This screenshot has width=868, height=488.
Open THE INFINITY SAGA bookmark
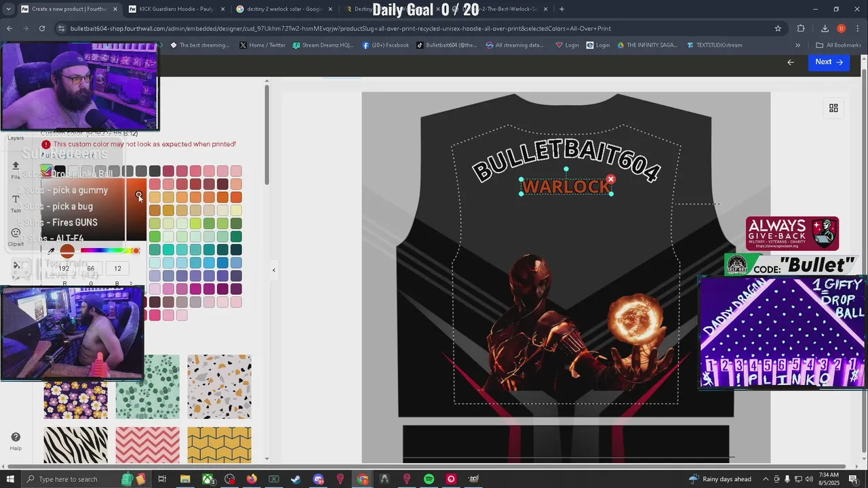(x=647, y=45)
